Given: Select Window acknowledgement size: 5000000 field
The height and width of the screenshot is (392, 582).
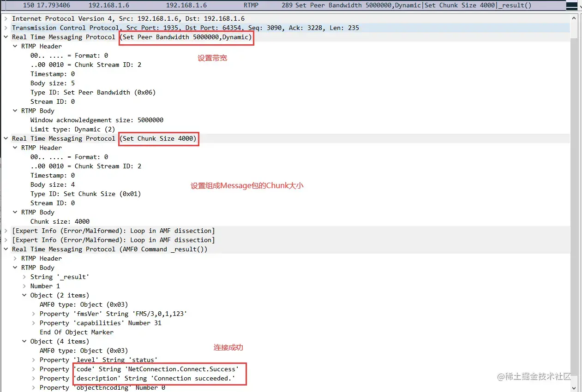Looking at the screenshot, I should coord(97,120).
